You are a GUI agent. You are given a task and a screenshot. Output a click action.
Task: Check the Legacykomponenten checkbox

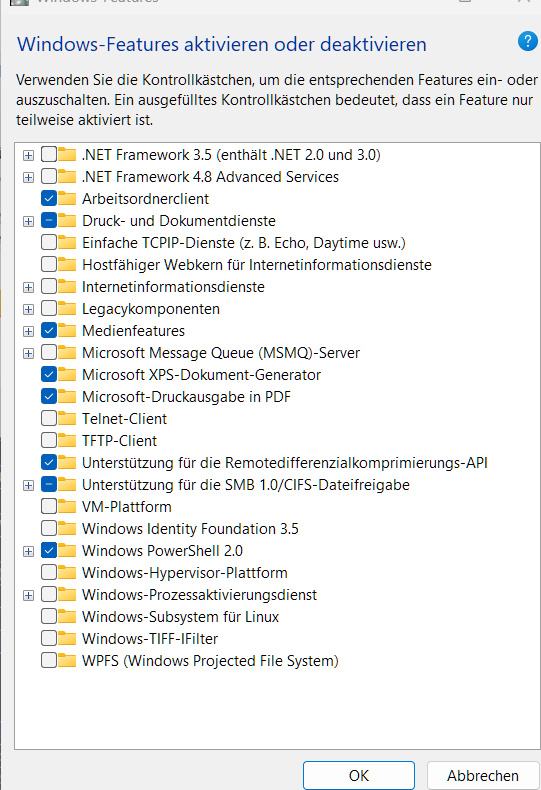point(49,308)
